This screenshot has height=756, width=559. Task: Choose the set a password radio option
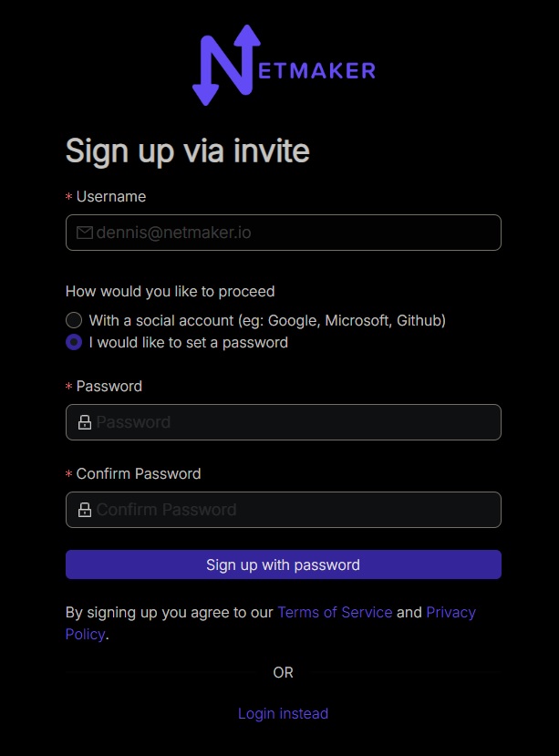pos(74,343)
